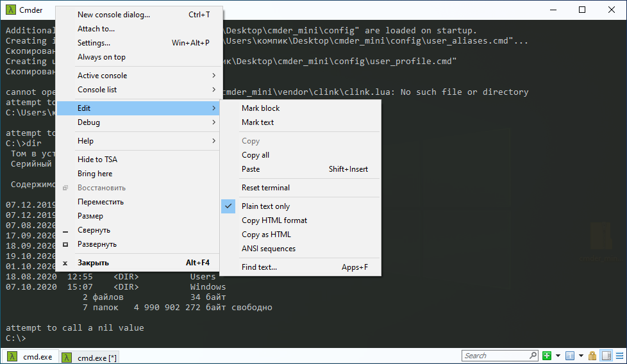Screen dimensions: 627x364
Task: Click the search magnifier icon
Action: (532, 356)
